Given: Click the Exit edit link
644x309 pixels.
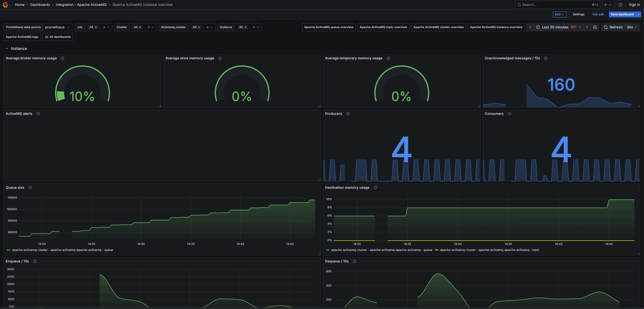Looking at the screenshot, I should tap(598, 14).
